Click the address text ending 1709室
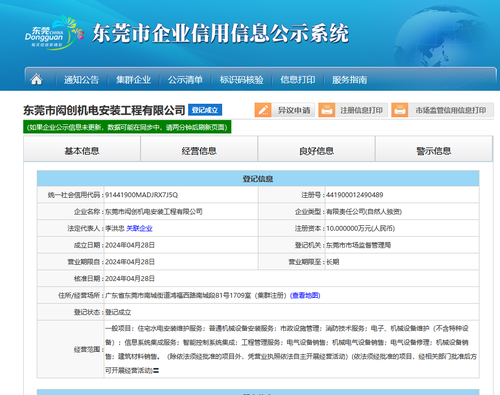500x395 pixels. [178, 295]
